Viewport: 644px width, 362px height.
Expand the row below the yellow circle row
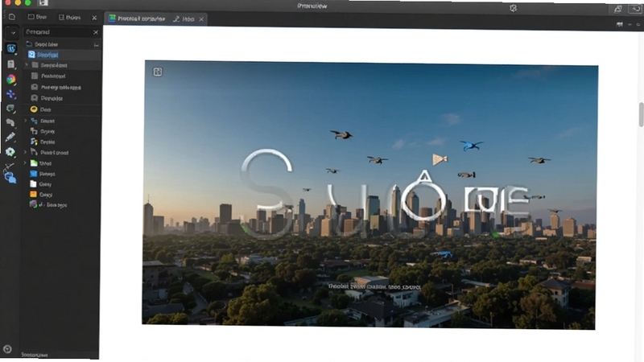click(26, 121)
